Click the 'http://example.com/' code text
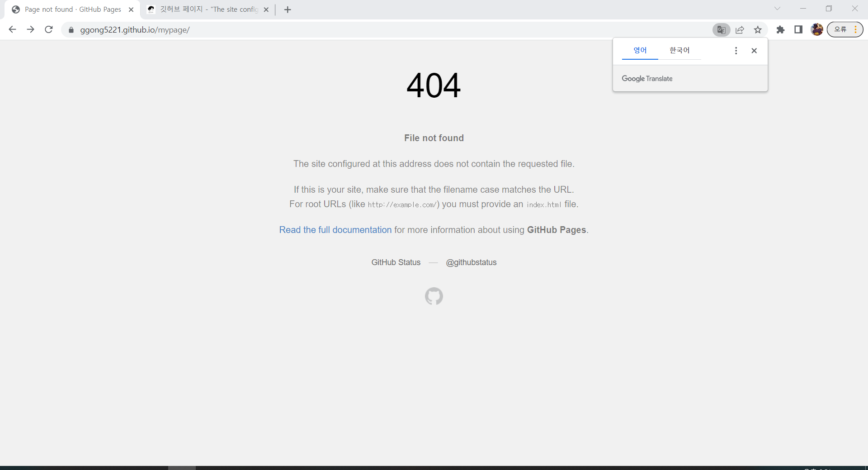The height and width of the screenshot is (470, 868). (x=402, y=205)
